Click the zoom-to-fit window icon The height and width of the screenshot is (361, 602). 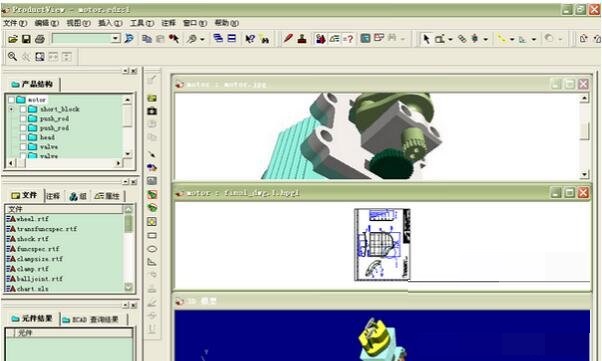[x=40, y=57]
